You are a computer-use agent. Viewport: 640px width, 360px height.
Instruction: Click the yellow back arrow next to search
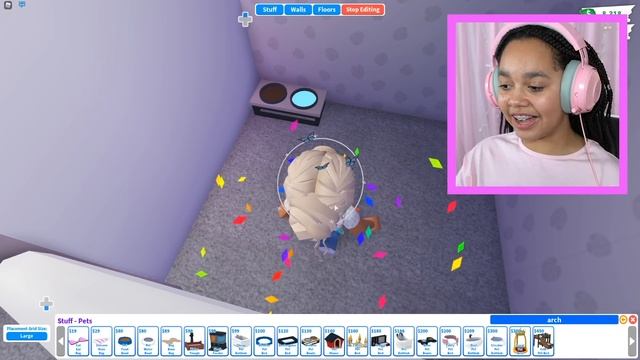(623, 320)
